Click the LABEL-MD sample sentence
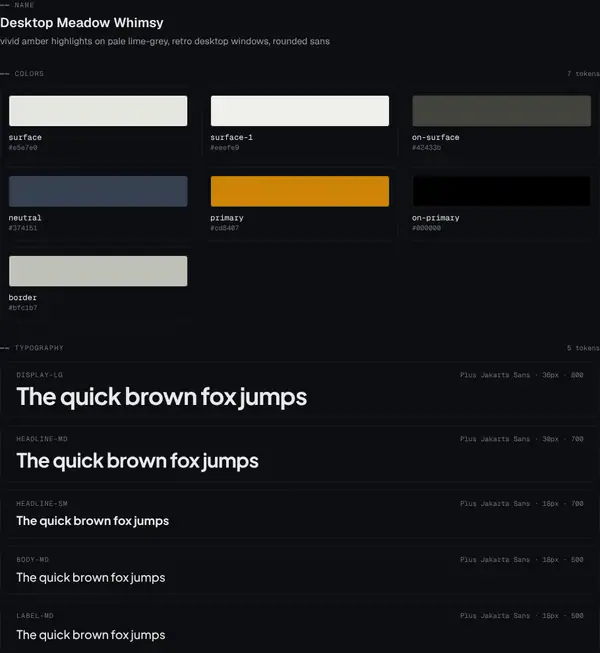This screenshot has width=600, height=653. 91,635
